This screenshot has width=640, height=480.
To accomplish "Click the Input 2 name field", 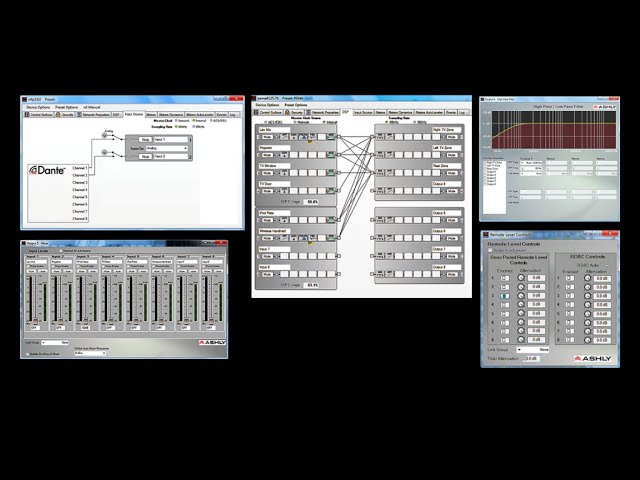I will click(x=59, y=263).
